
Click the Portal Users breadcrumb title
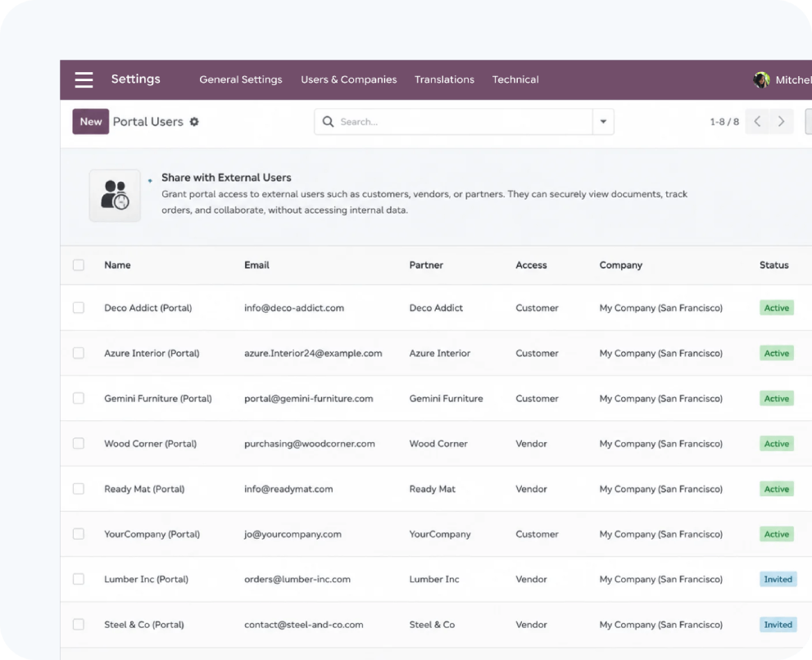tap(148, 122)
